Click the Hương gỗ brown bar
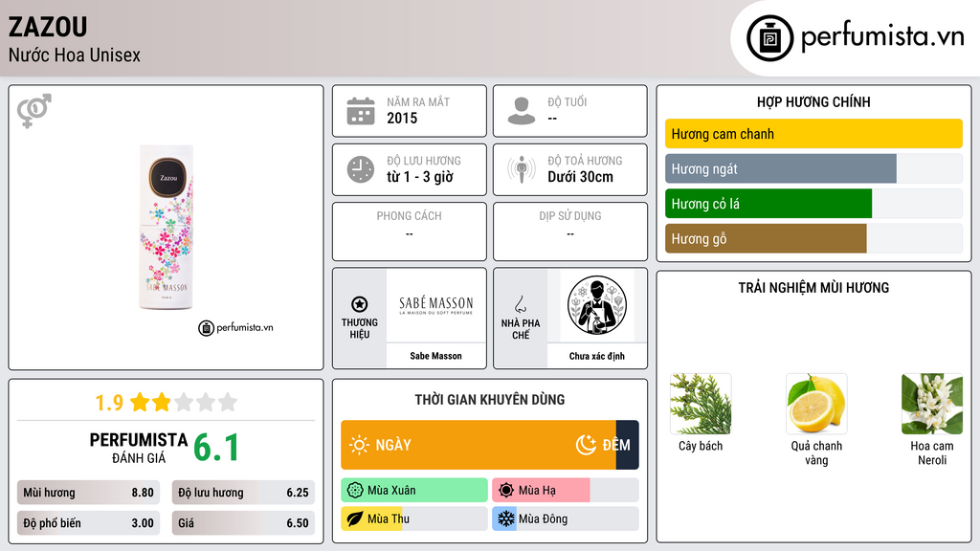The image size is (980, 551). [766, 238]
